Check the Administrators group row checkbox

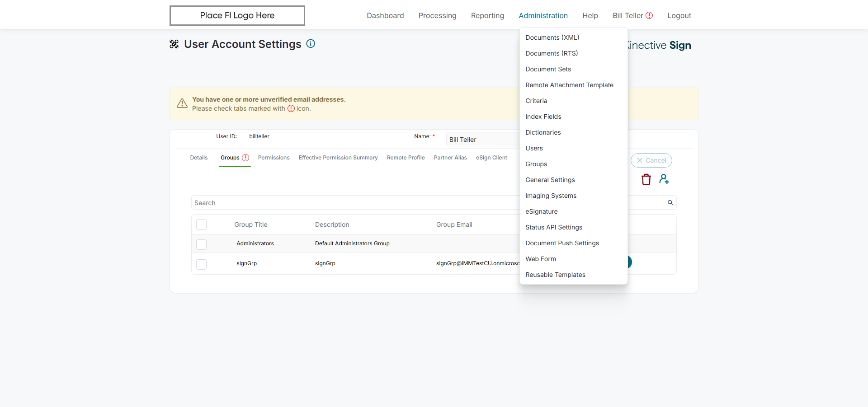[202, 244]
